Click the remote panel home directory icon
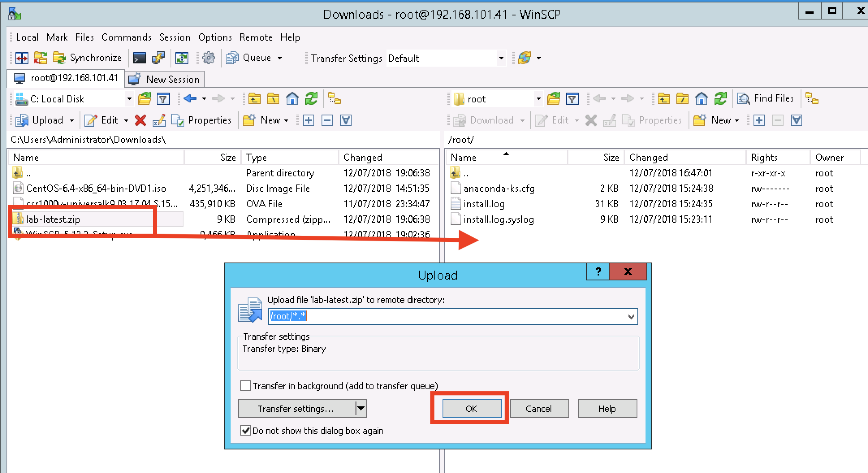 [701, 99]
